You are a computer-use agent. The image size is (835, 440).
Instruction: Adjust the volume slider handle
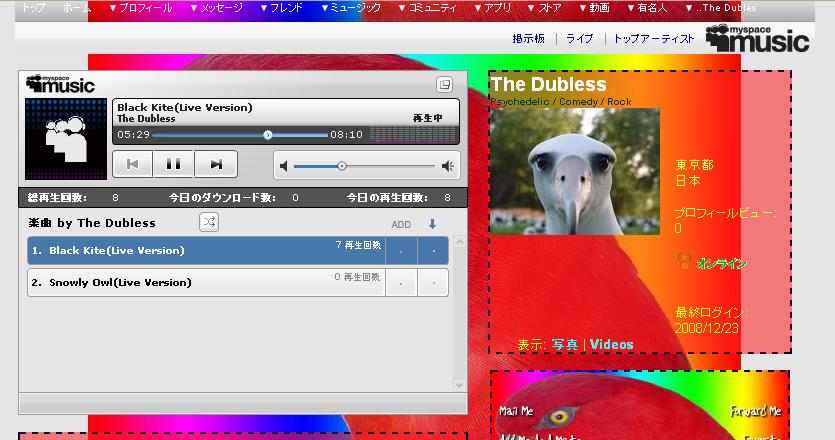point(342,166)
